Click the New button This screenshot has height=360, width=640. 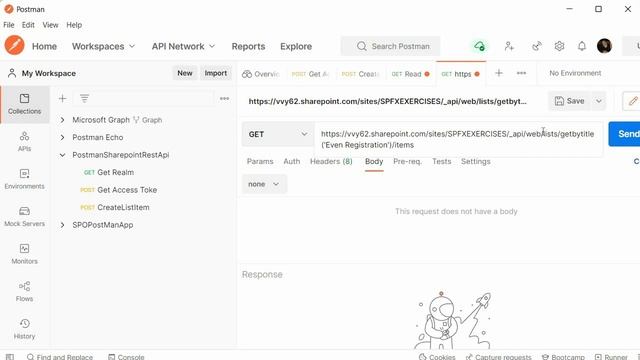pyautogui.click(x=184, y=73)
